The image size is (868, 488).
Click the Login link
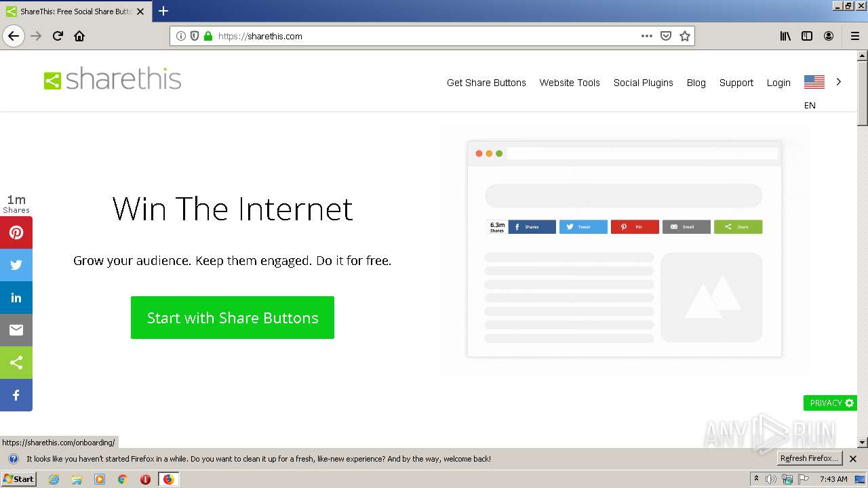pos(778,83)
